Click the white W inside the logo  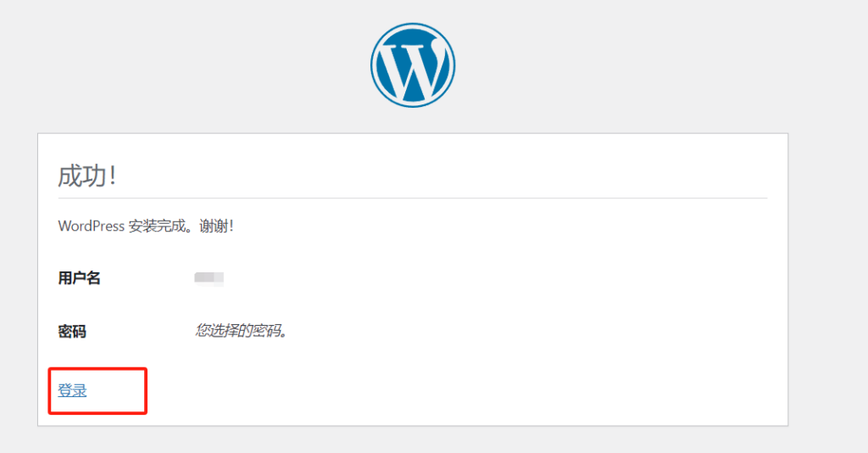413,68
